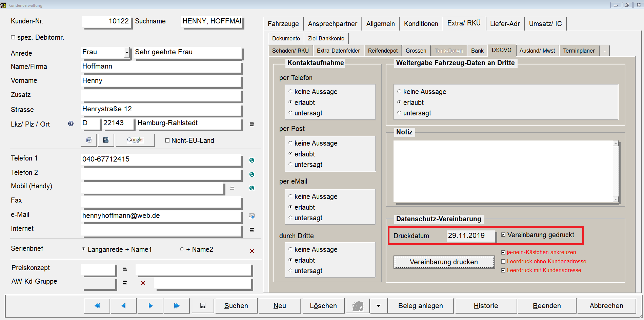
Task: Select 'keine Aussage' for per eMail
Action: click(x=290, y=196)
